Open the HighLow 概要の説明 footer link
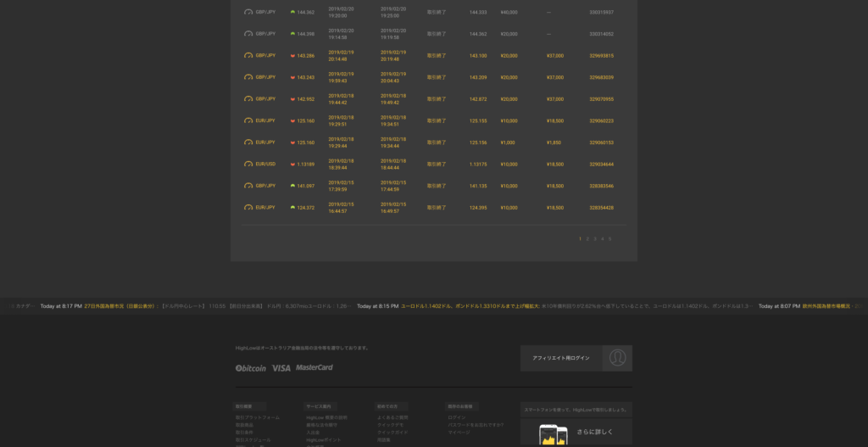 point(326,417)
